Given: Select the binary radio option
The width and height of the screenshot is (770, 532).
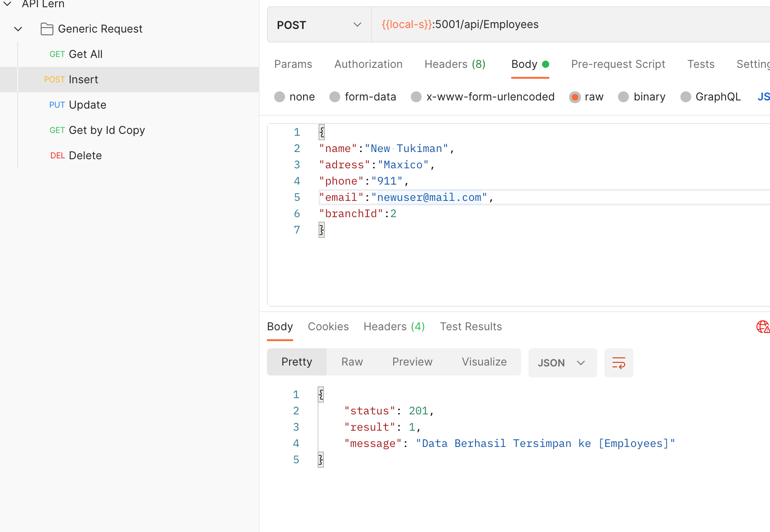Looking at the screenshot, I should click(623, 97).
